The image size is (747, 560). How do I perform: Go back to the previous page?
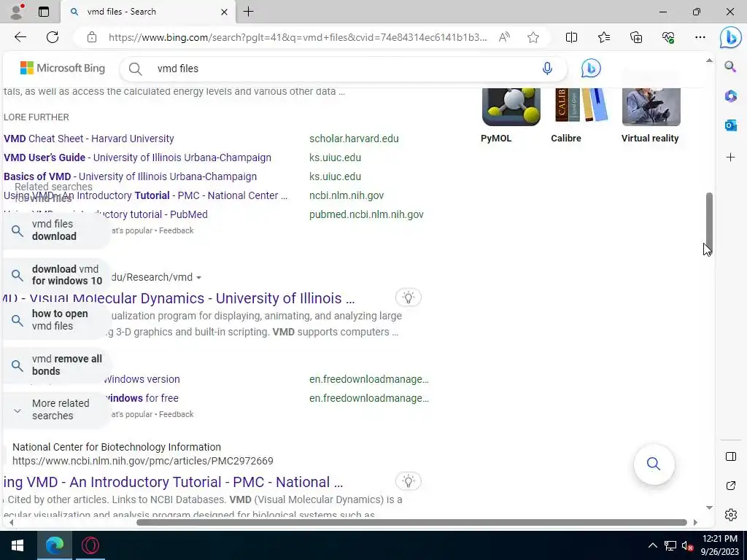click(20, 37)
